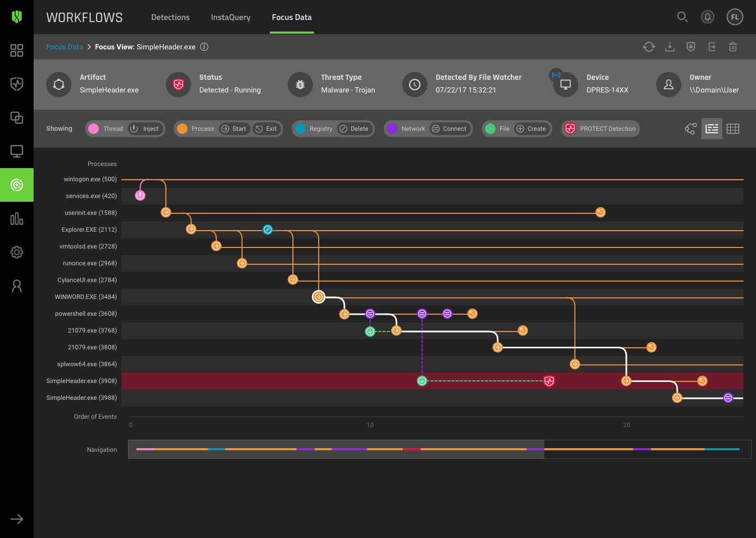Toggle Registry Delete filter

point(354,129)
